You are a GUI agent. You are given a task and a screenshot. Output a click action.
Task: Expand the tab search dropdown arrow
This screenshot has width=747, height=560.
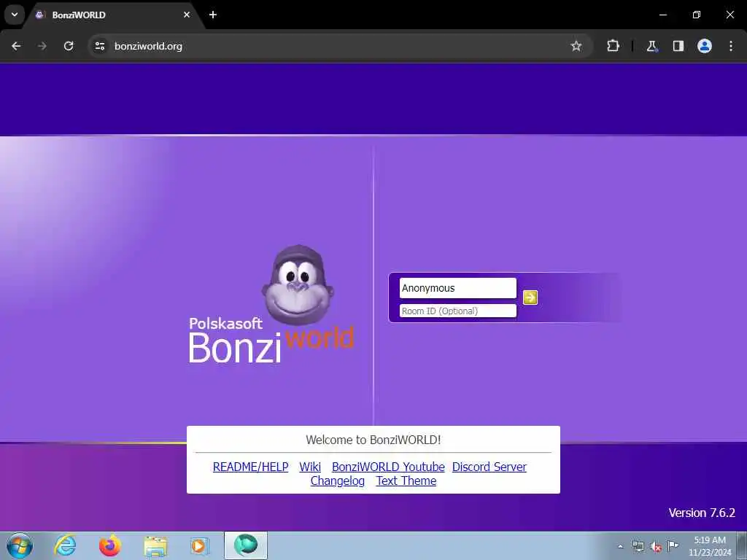point(15,15)
